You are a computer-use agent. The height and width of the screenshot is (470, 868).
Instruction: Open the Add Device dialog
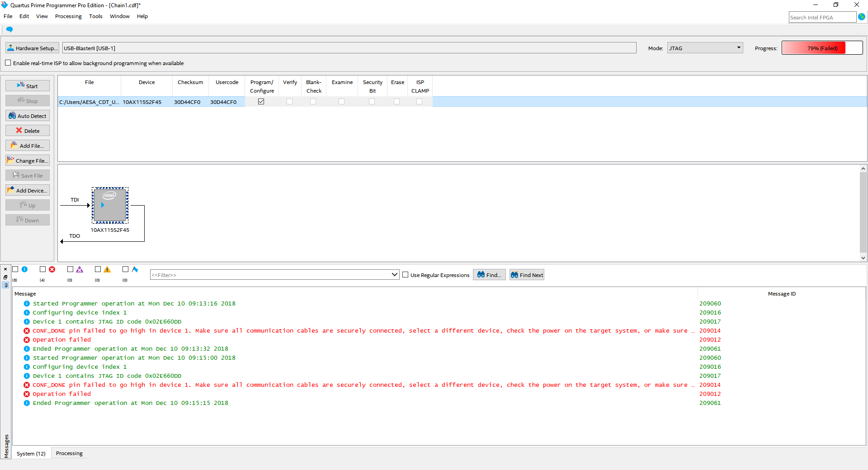28,191
